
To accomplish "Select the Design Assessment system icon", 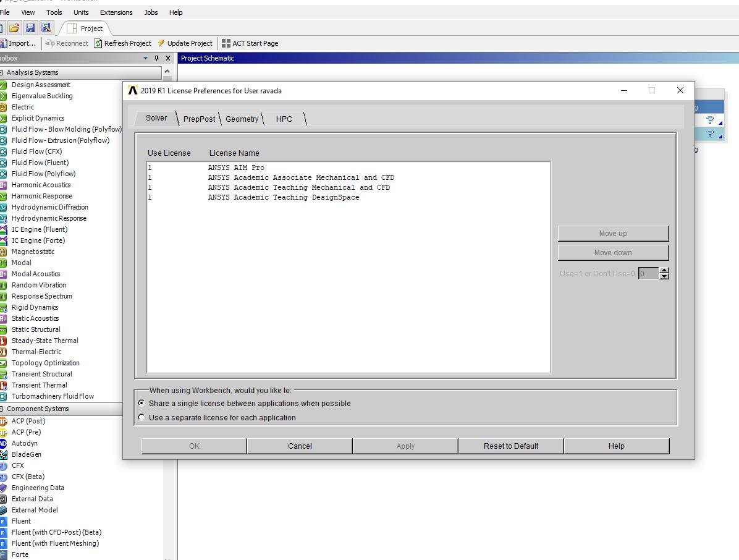I will click(x=3, y=85).
